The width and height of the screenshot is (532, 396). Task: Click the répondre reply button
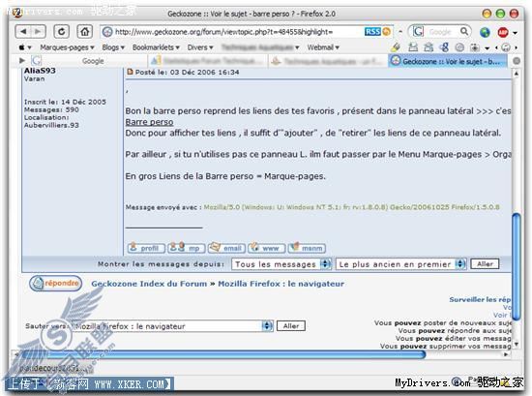pyautogui.click(x=56, y=283)
